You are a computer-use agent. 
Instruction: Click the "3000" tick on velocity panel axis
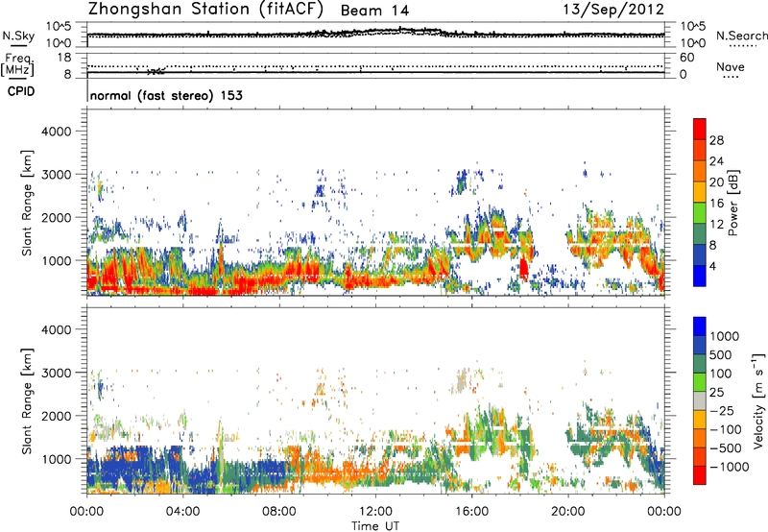(56, 374)
